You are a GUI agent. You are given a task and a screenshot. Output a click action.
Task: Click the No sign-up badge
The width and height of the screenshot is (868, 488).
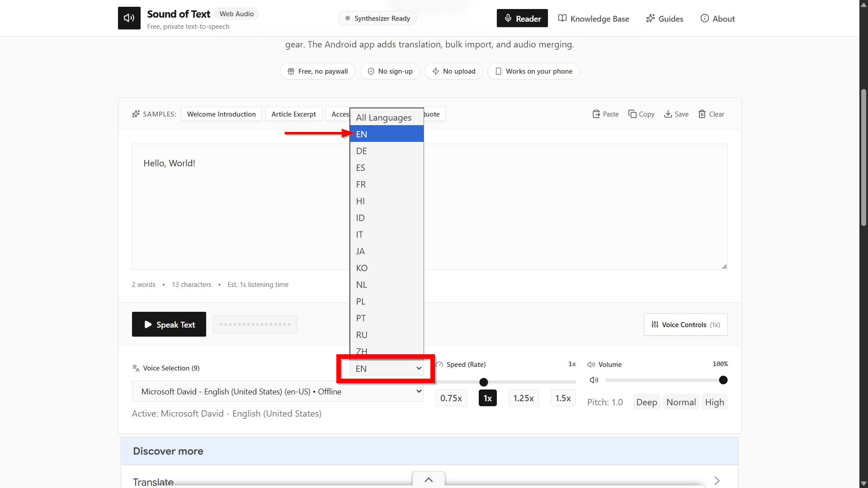tap(390, 71)
